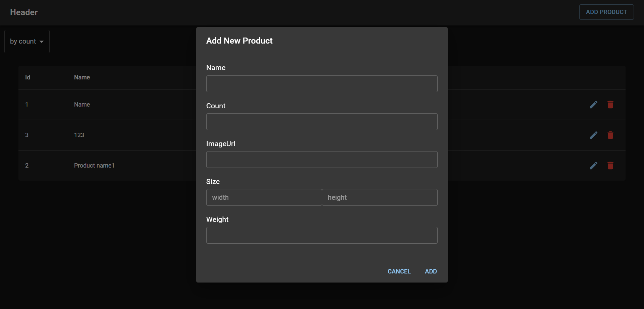
Task: Open the 'by count' sorting dropdown
Action: [26, 41]
